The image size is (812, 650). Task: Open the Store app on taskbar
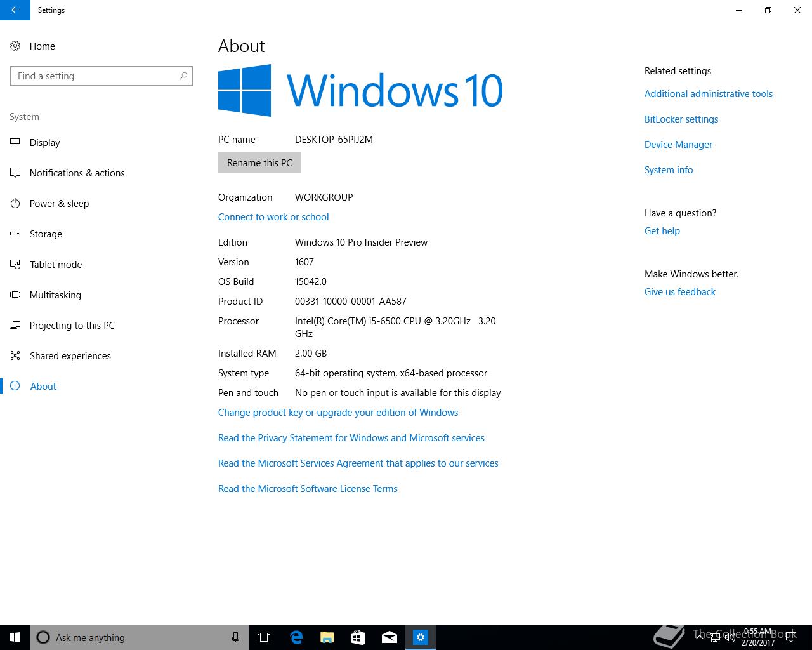(x=358, y=637)
